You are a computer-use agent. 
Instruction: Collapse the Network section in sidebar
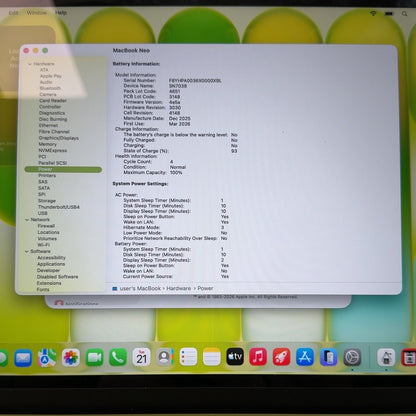pos(27,220)
